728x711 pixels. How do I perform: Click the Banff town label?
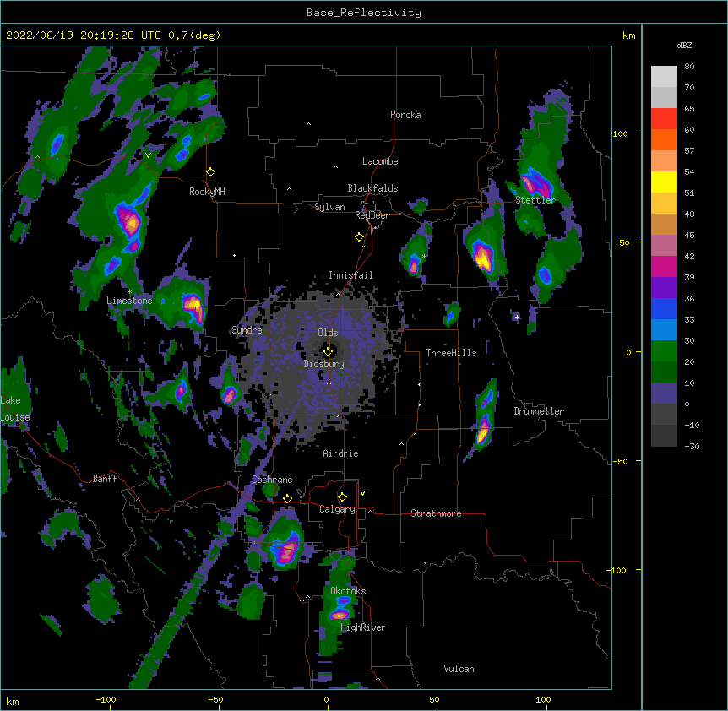(x=105, y=479)
